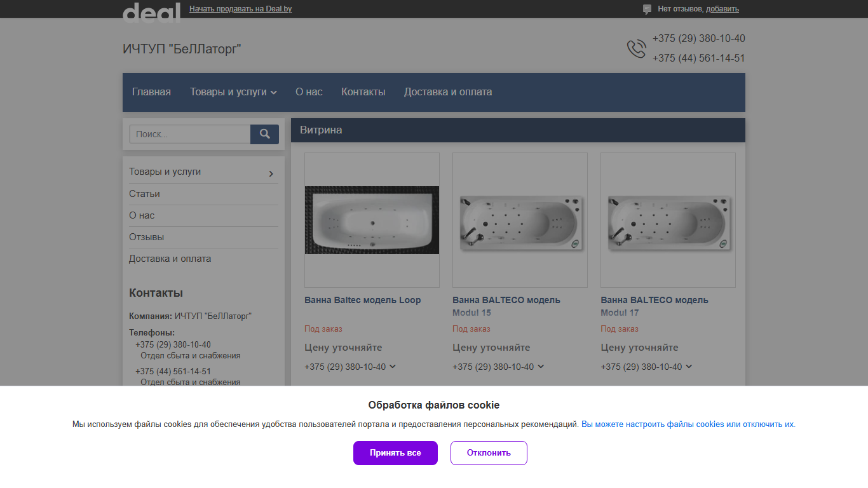Decline cookies with Отклонить button
Screen dimensions: 868x488
pyautogui.click(x=489, y=453)
